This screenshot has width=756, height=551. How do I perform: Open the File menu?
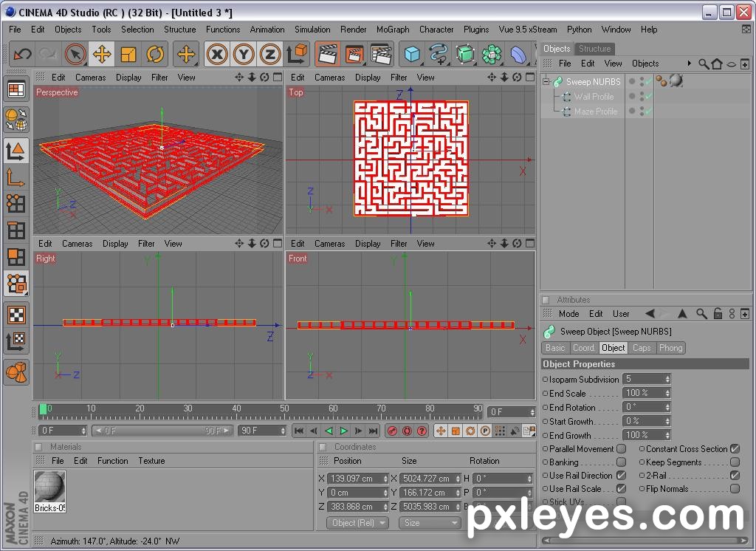coord(15,30)
